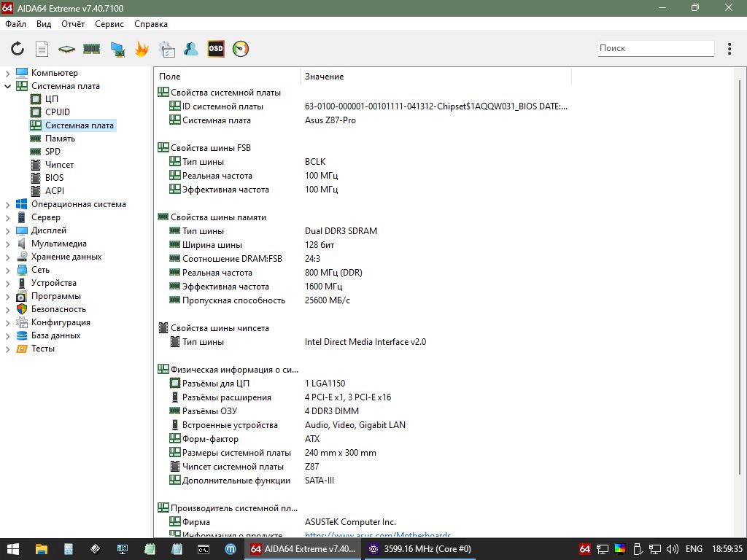Viewport: 747px width, 560px height.
Task: Open the Сервис menu
Action: click(109, 24)
